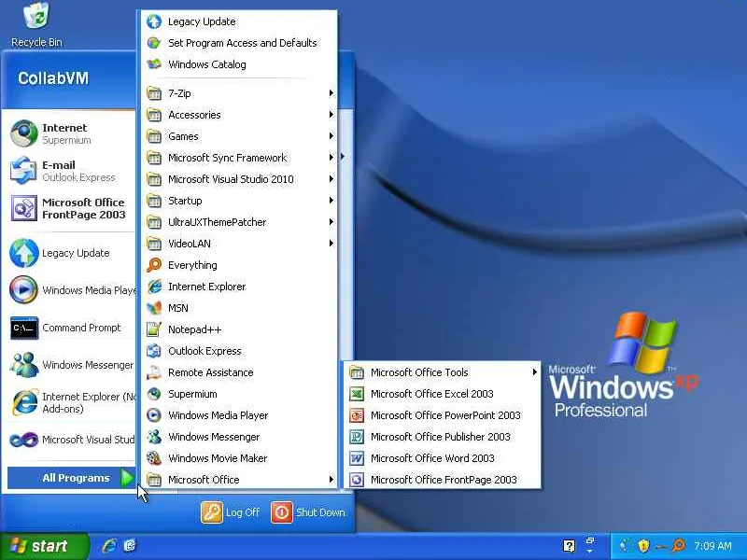Image resolution: width=747 pixels, height=560 pixels.
Task: Expand the Games folder
Action: [240, 136]
